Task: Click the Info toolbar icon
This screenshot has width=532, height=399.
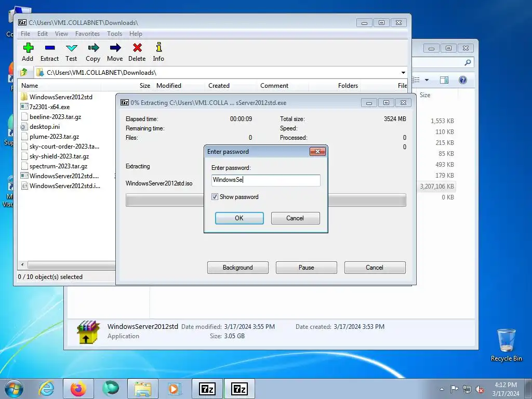Action: coord(158,47)
